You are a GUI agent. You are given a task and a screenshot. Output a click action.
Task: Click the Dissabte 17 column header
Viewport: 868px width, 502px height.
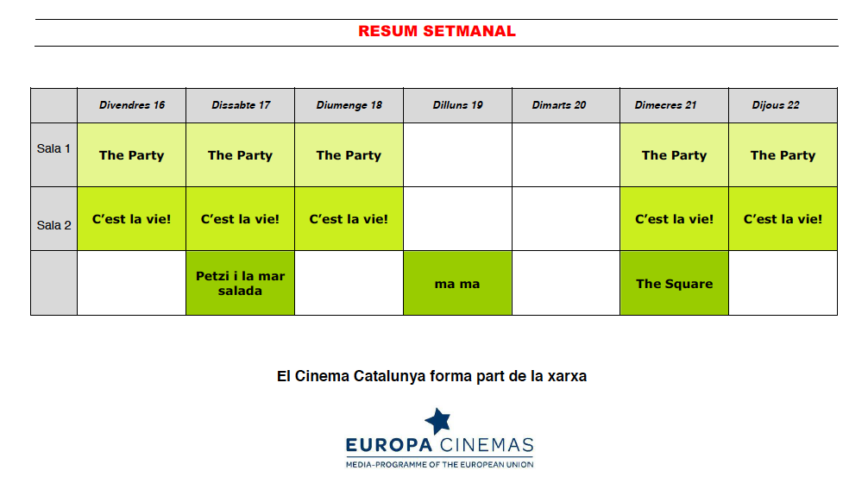[240, 105]
